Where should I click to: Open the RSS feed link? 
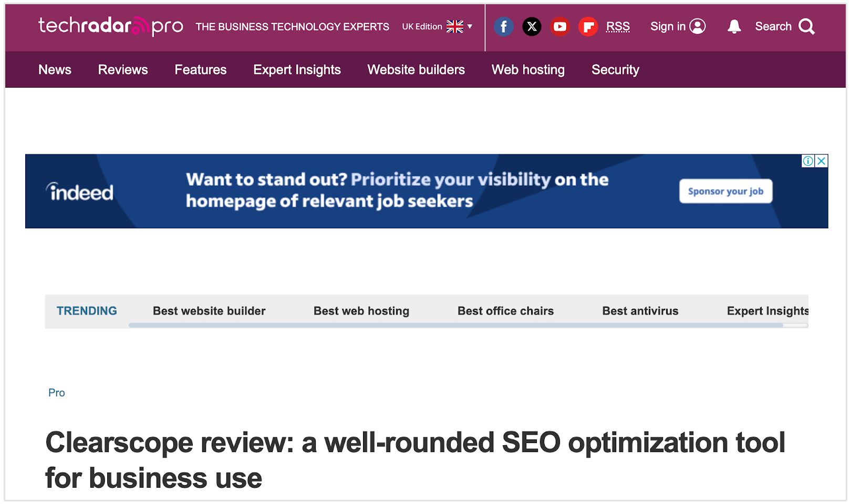pos(618,26)
